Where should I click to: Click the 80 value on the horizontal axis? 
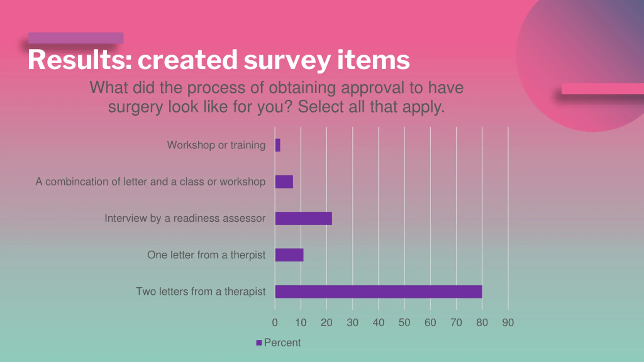482,323
